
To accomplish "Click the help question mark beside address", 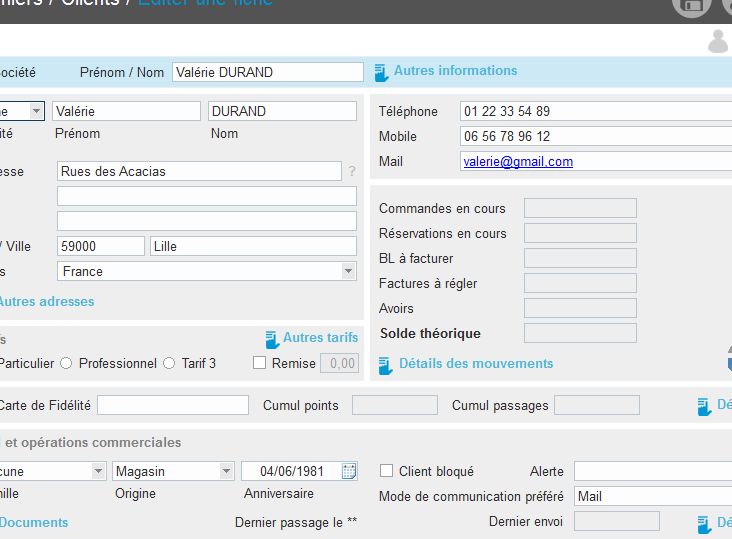I will (351, 172).
